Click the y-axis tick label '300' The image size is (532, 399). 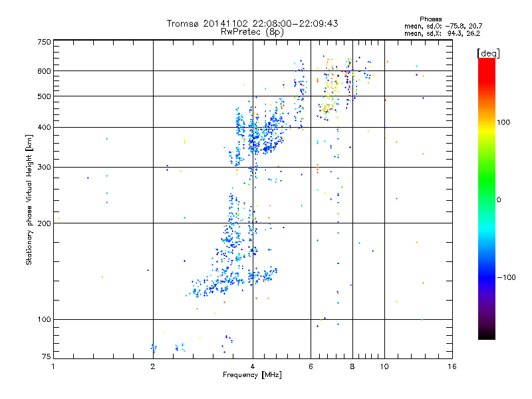point(44,168)
